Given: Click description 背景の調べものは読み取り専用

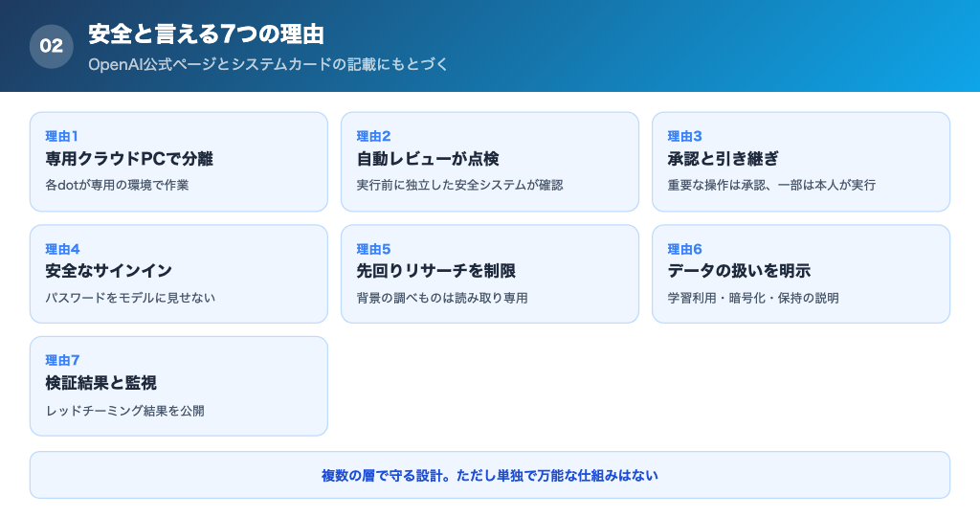Looking at the screenshot, I should pyautogui.click(x=442, y=298).
